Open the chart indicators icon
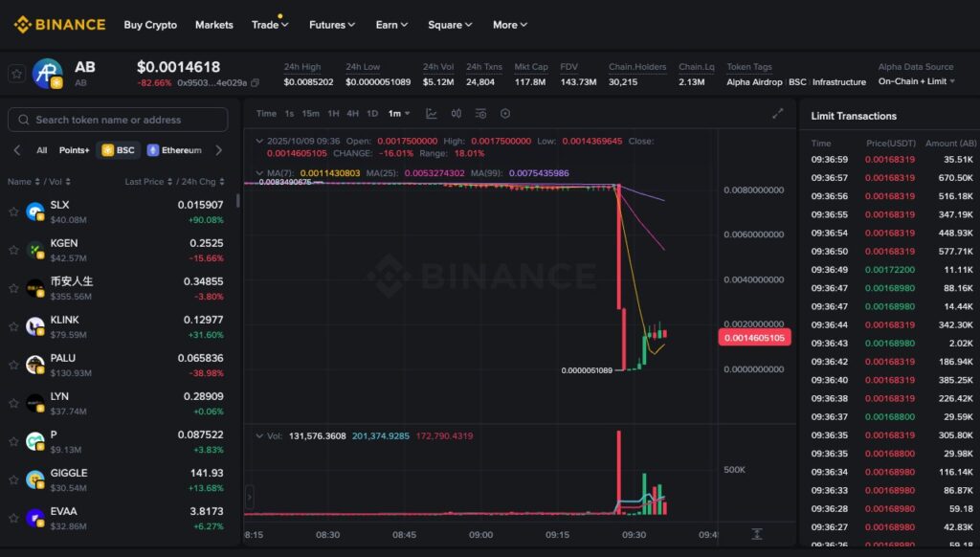 click(481, 114)
